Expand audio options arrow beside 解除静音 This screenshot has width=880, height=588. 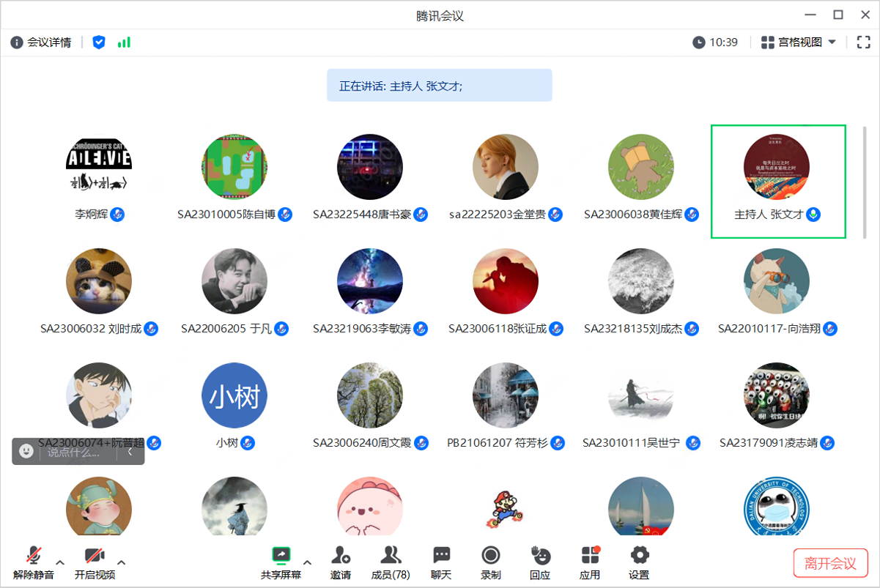[60, 562]
